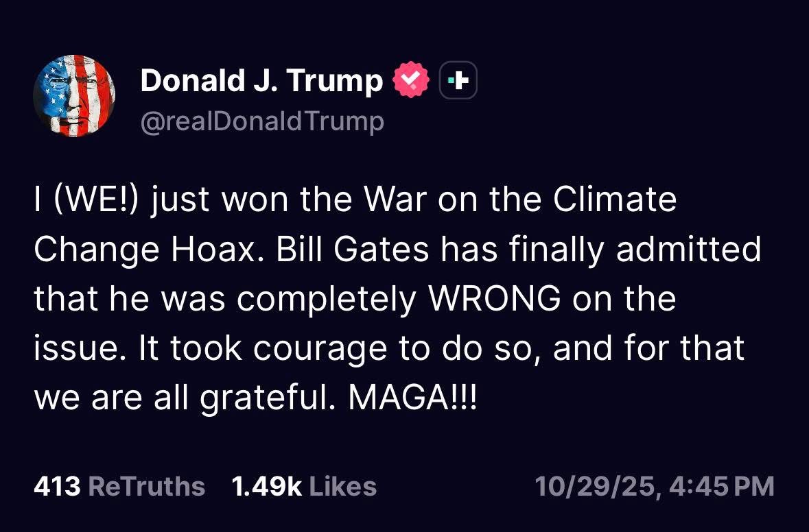View the 413 ReTruths list
Screen dimensions: 809x532
point(119,486)
